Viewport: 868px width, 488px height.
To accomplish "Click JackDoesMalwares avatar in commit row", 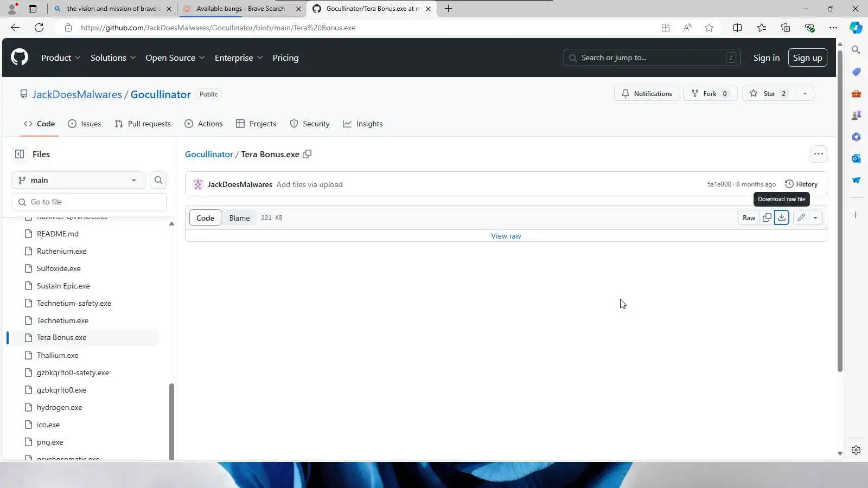I will pos(198,184).
